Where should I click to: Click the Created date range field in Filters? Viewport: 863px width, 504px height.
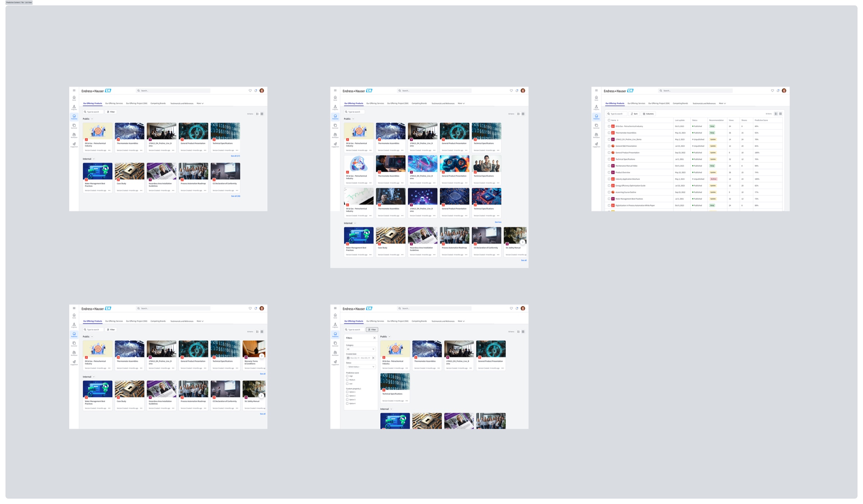361,358
